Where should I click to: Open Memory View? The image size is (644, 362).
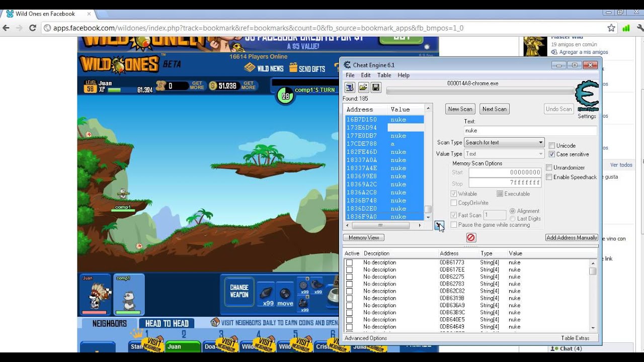[364, 237]
